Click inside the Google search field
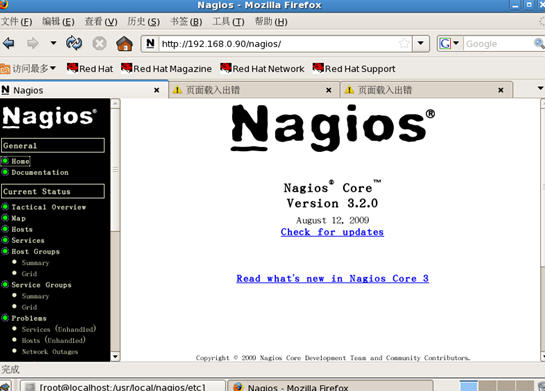This screenshot has width=545, height=391. [498, 44]
